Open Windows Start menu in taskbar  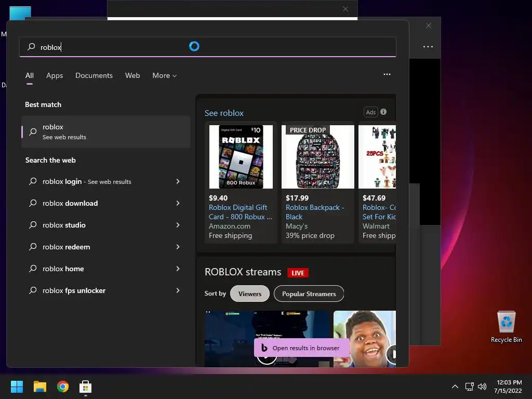point(17,387)
